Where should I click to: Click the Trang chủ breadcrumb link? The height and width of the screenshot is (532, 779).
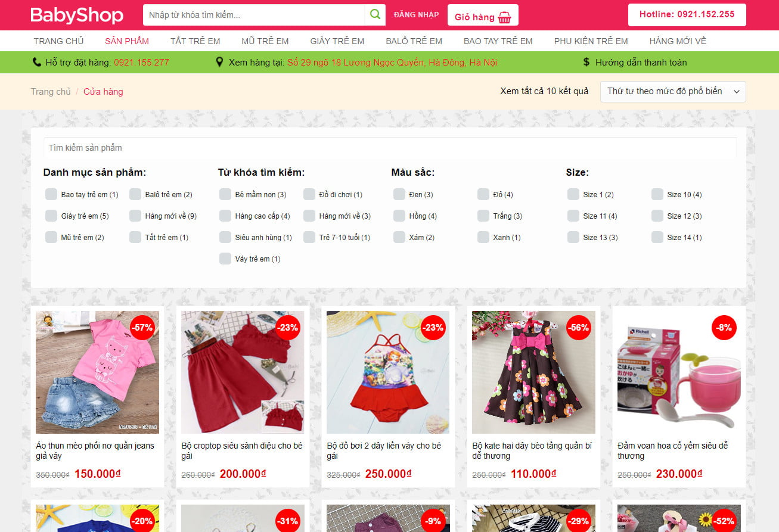pyautogui.click(x=51, y=92)
